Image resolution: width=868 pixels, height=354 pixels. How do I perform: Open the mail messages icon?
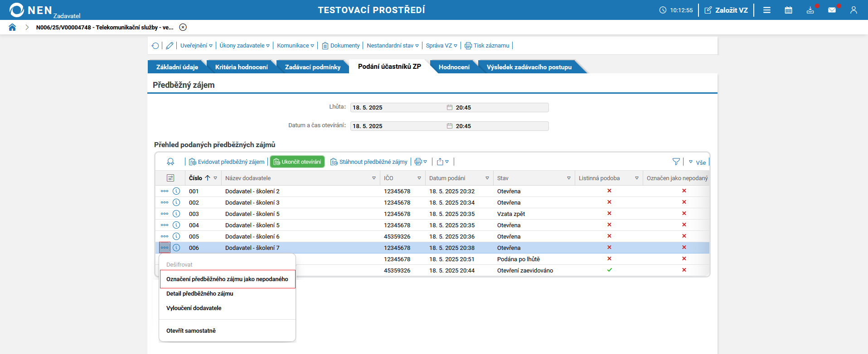(832, 10)
